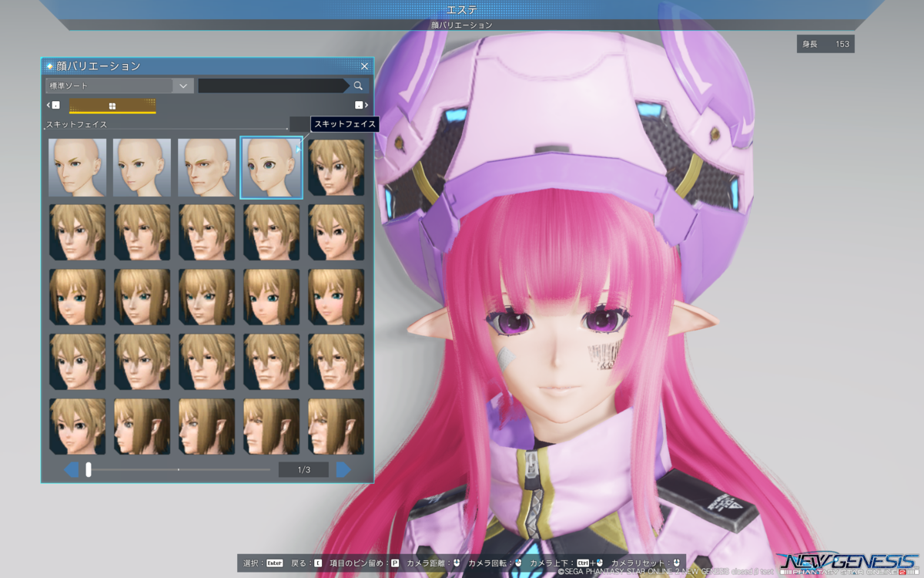Click the blue previous page arrow

point(71,469)
